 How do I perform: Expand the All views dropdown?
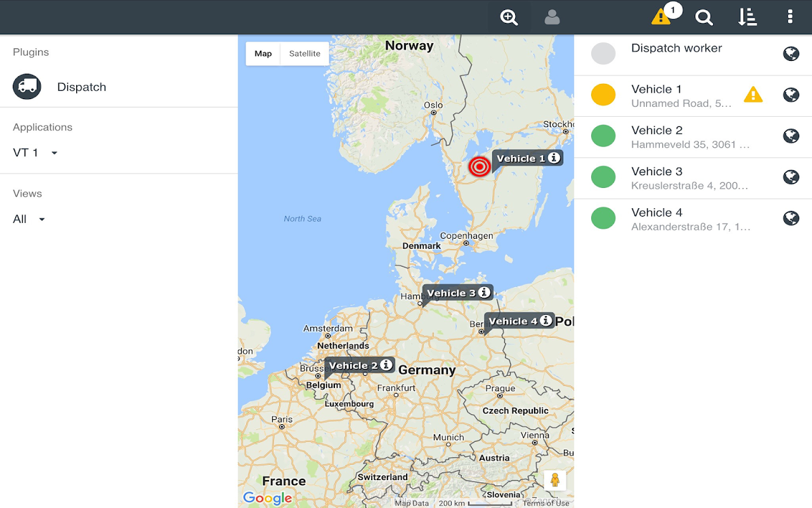coord(29,220)
